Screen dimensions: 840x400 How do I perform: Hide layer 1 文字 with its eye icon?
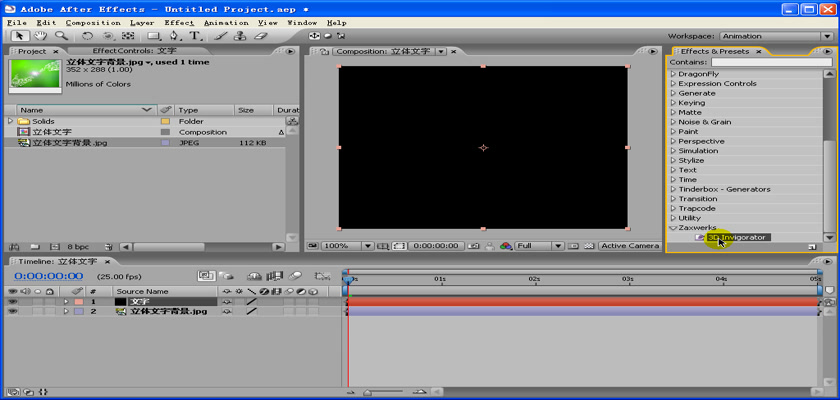[12, 301]
